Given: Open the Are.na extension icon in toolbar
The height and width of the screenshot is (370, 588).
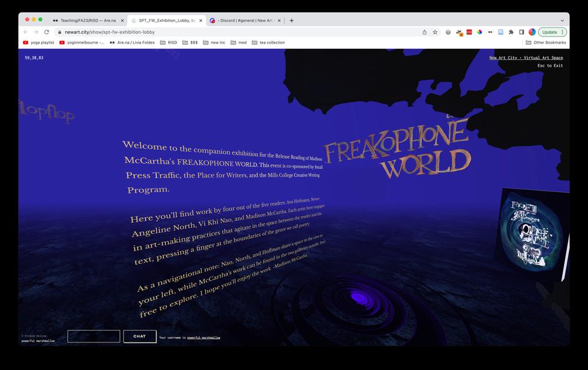Looking at the screenshot, I should click(490, 32).
